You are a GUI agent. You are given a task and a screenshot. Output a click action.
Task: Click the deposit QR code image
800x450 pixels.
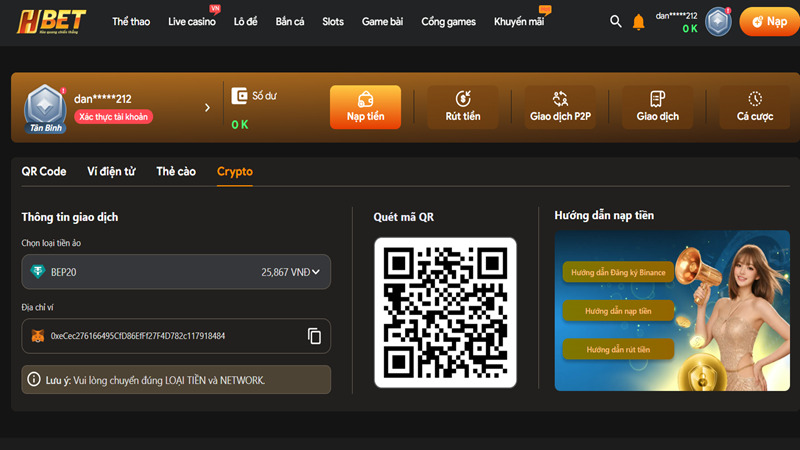445,312
